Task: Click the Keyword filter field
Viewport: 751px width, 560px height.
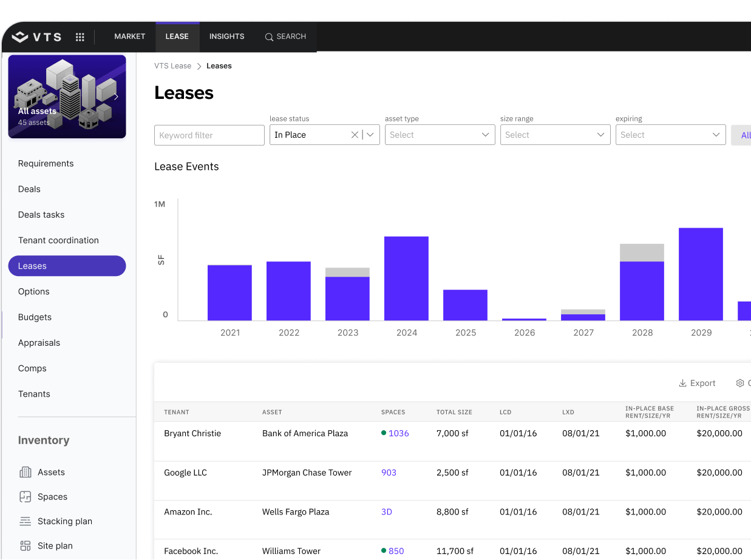Action: click(x=209, y=135)
